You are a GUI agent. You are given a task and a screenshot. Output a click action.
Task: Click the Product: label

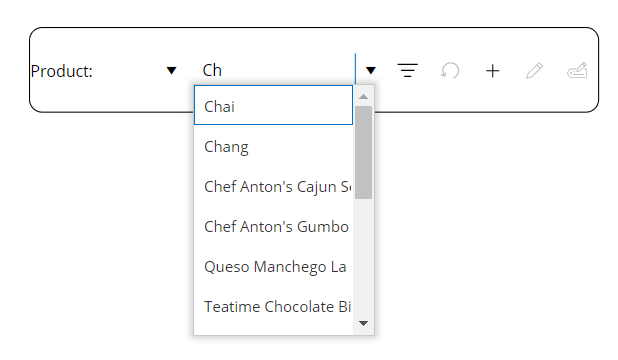[61, 71]
